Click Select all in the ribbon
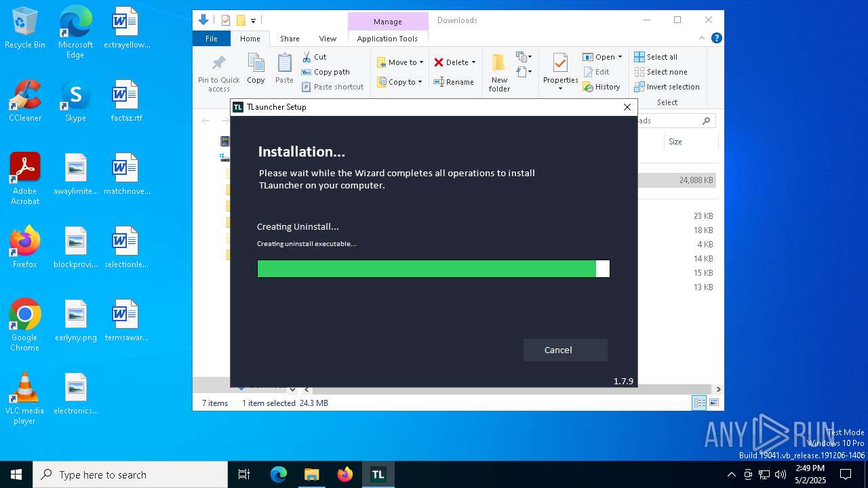The width and height of the screenshot is (868, 488). tap(656, 57)
